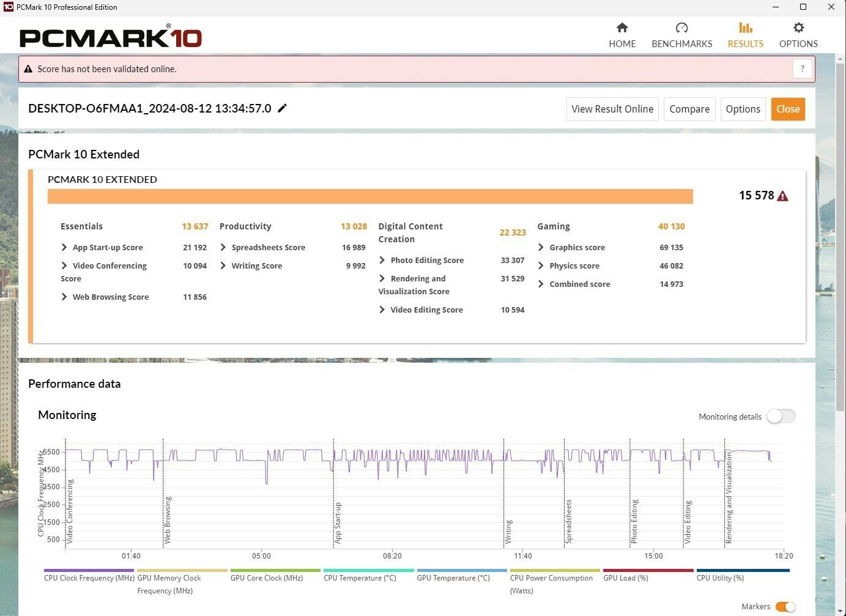Open Options gear icon
This screenshot has width=846, height=616.
tap(798, 28)
